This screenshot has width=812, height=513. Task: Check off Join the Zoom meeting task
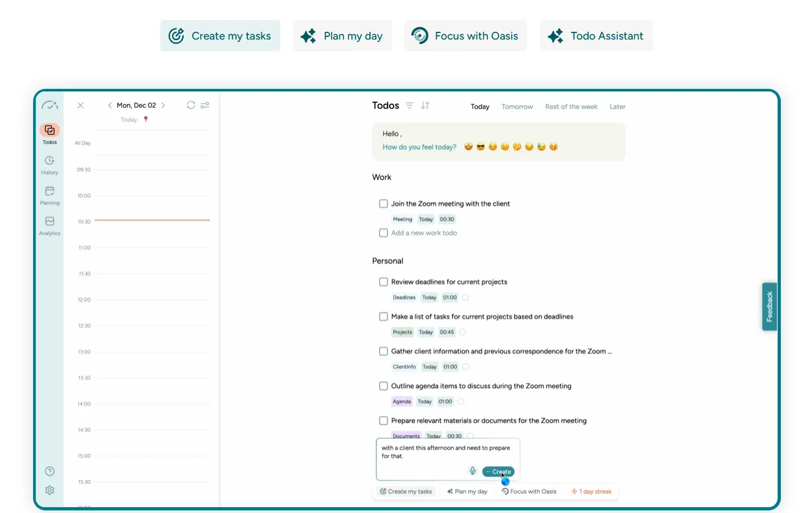(384, 204)
